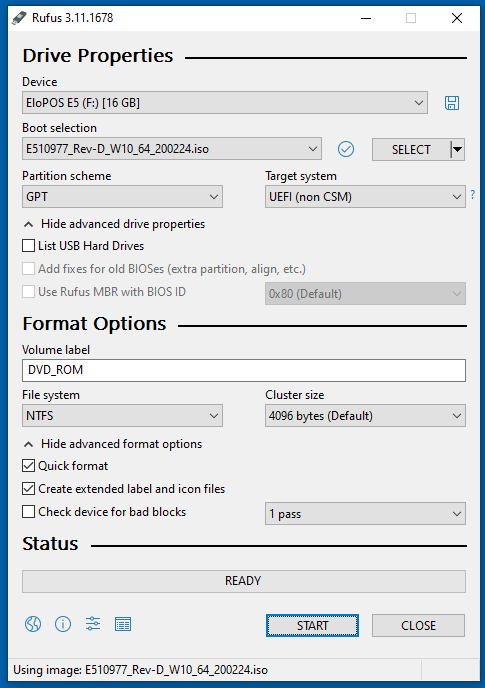Enable Check device for bad blocks
The width and height of the screenshot is (485, 688).
[x=29, y=512]
